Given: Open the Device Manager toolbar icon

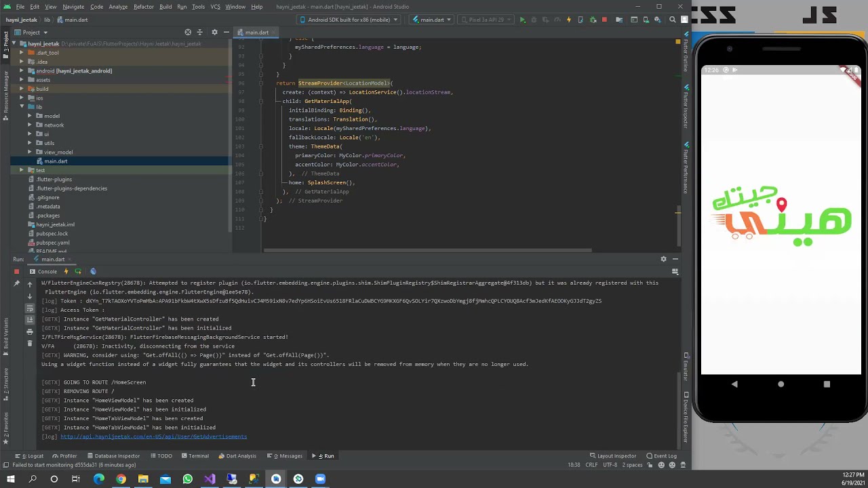Looking at the screenshot, I should 646,20.
